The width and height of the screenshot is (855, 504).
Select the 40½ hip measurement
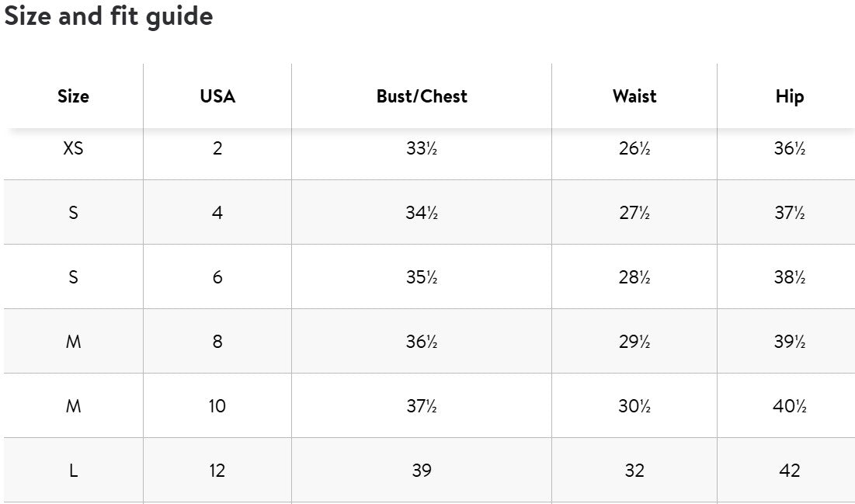(x=789, y=406)
